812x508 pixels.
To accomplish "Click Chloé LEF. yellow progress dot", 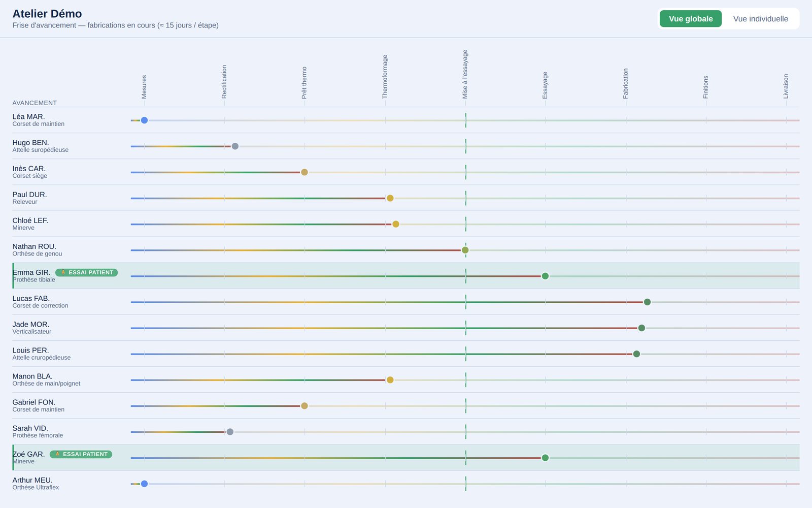I will click(396, 224).
